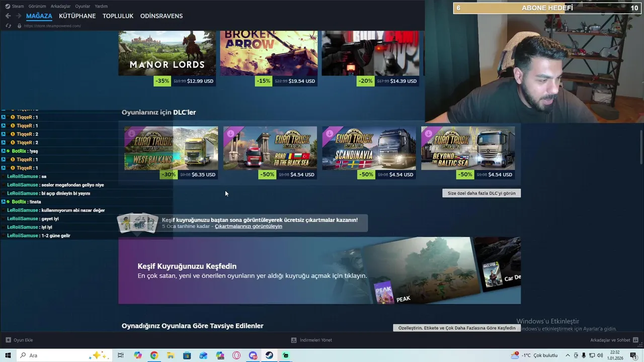Viewport: 644px width, 362px height.
Task: Open the notification center icon
Action: tap(633, 355)
